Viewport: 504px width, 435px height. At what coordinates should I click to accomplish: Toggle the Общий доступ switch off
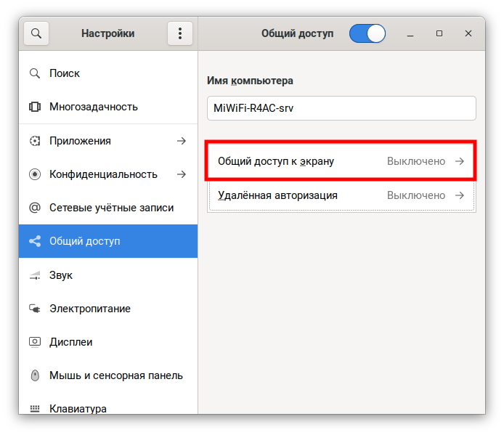pos(367,33)
